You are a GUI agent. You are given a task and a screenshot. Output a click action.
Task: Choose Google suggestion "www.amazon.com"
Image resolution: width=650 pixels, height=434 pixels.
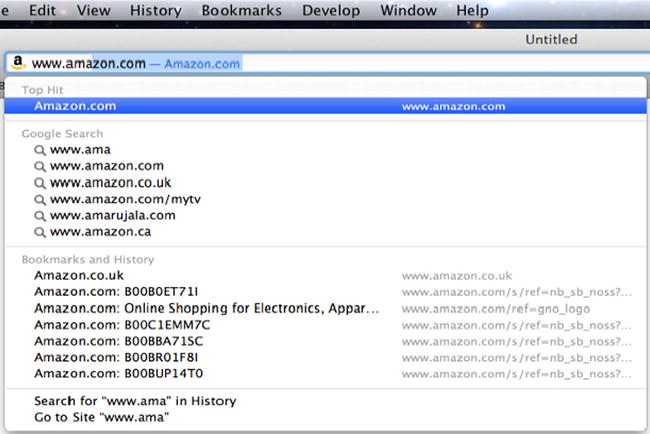pyautogui.click(x=107, y=166)
